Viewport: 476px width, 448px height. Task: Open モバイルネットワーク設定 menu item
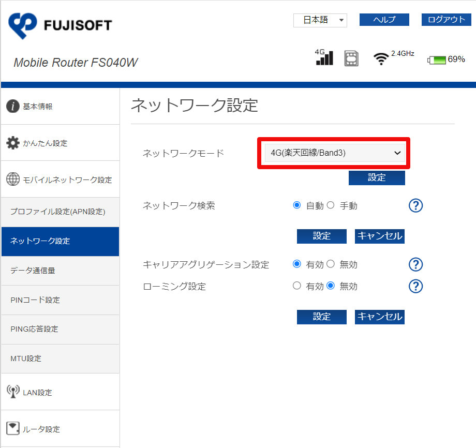(x=60, y=180)
